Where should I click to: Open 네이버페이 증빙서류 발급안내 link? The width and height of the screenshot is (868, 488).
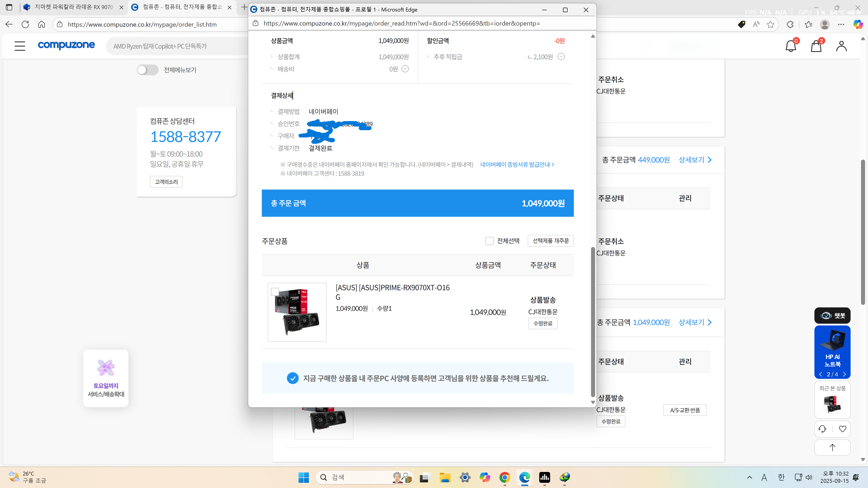point(517,164)
